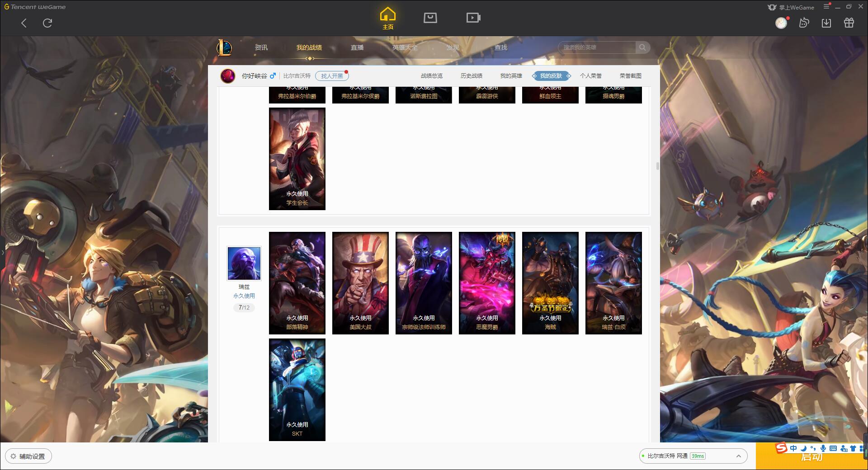This screenshot has height=470, width=868.
Task: Open the 发现 discover menu
Action: [453, 47]
